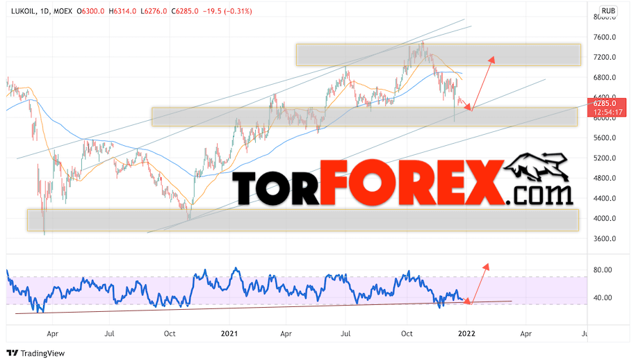The width and height of the screenshot is (636, 364).
Task: Click the TradingView logo icon
Action: tap(13, 353)
